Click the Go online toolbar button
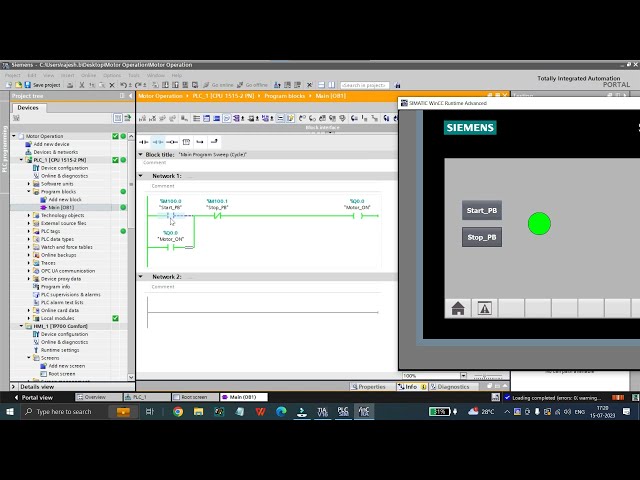Image resolution: width=640 pixels, height=480 pixels. click(x=218, y=85)
